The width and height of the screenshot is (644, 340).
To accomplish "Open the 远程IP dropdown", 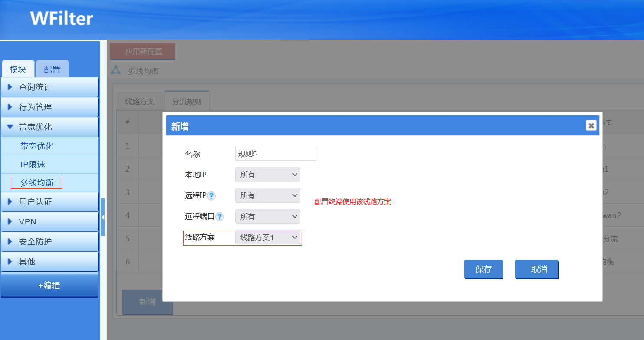I will [267, 195].
